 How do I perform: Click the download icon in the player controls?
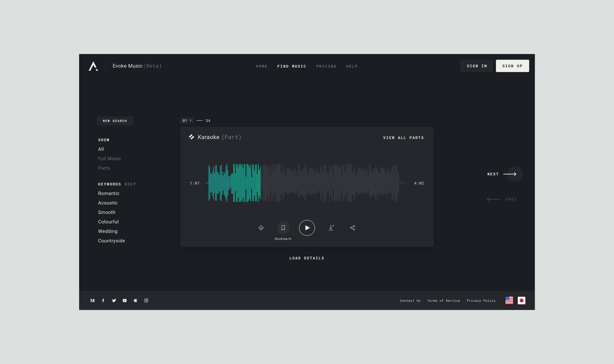tap(331, 228)
